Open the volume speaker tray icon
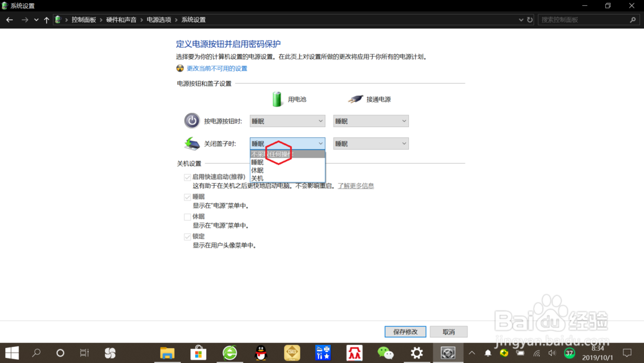The height and width of the screenshot is (363, 644). (552, 353)
